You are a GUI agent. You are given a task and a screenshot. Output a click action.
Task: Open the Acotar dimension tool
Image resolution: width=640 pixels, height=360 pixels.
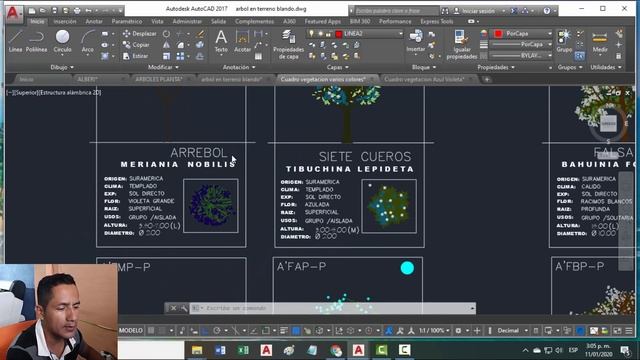click(242, 41)
